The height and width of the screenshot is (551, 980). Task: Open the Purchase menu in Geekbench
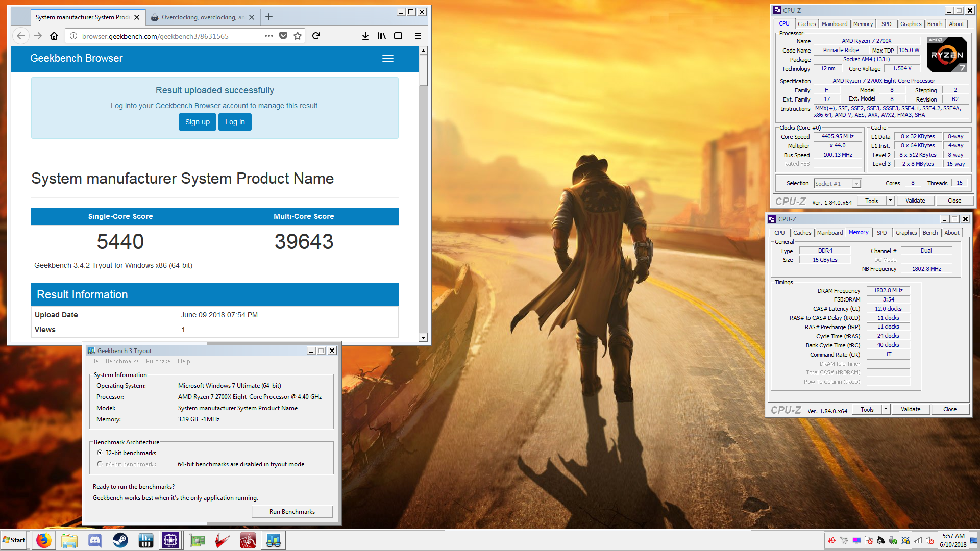coord(158,361)
